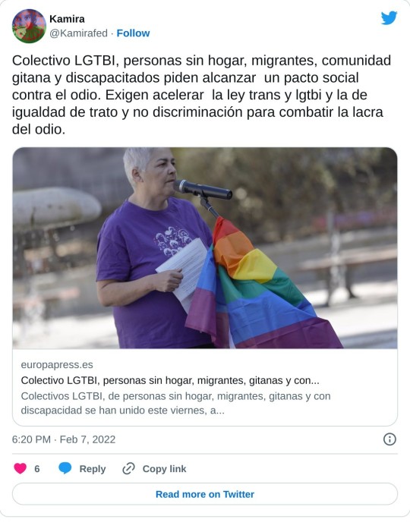Follow the @Kamirafed account

click(133, 33)
